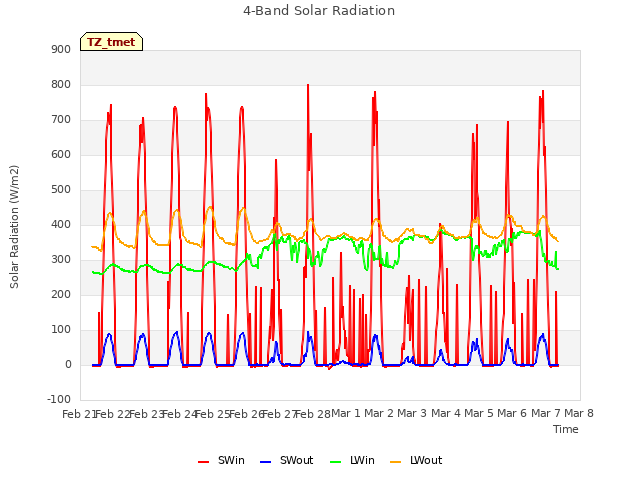Toggle the LWin series in legend

[352, 460]
